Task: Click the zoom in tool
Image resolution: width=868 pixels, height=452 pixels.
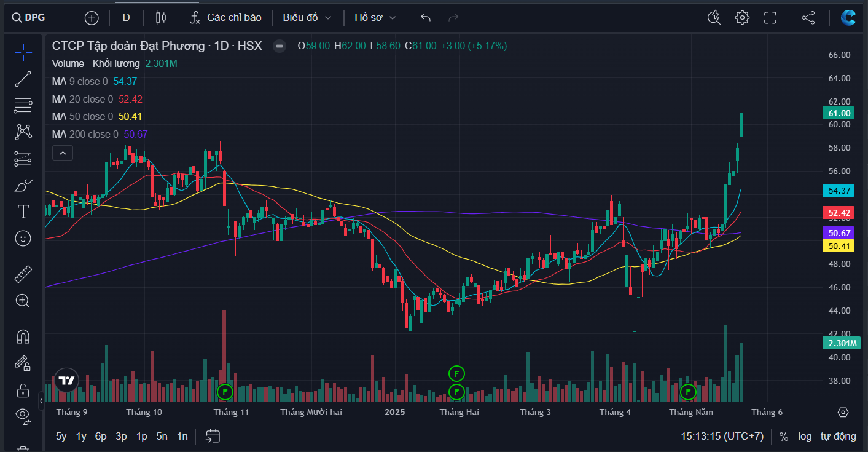Action: [x=23, y=300]
